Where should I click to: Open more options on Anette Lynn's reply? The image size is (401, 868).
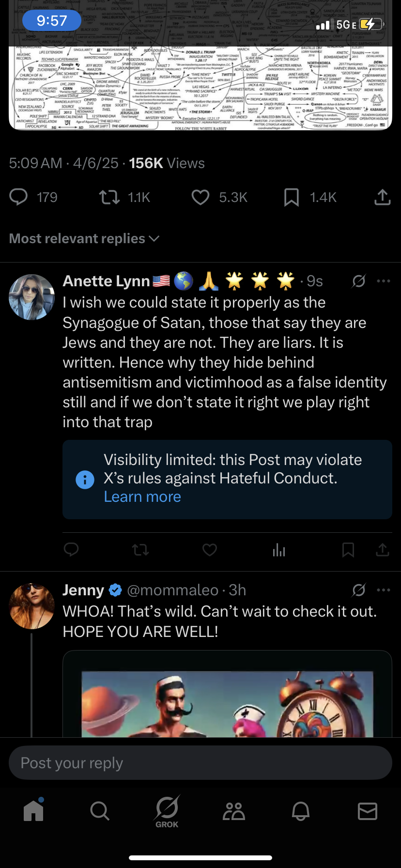coord(384,281)
